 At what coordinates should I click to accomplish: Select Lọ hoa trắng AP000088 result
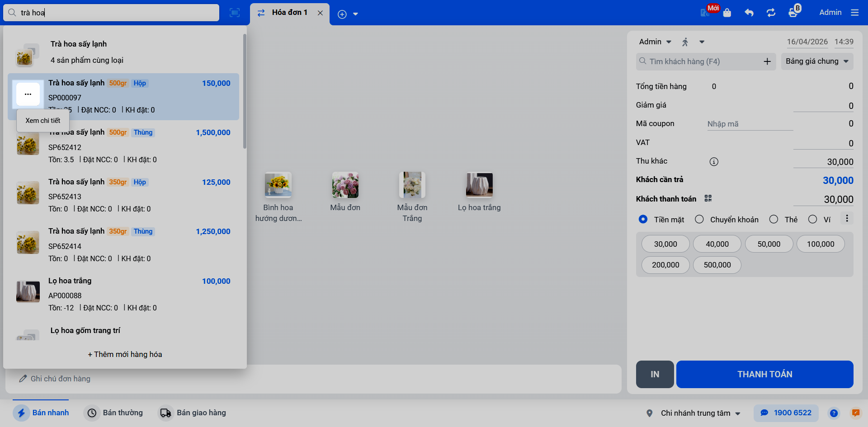click(x=123, y=294)
